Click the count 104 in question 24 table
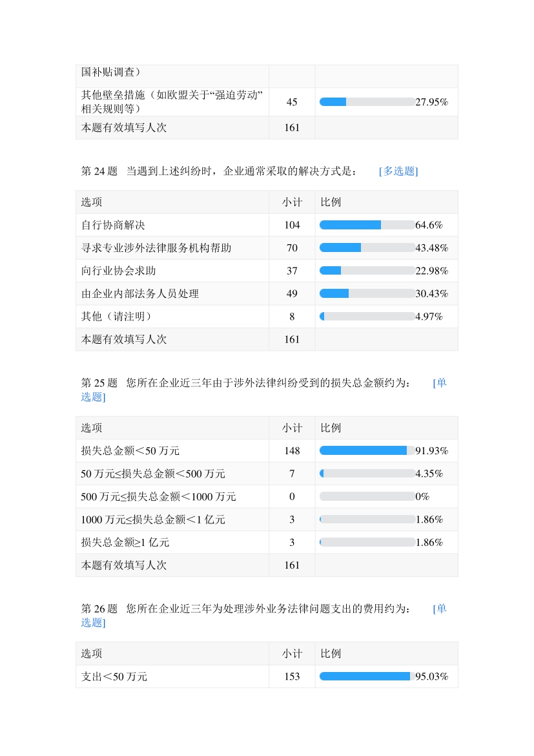 tap(292, 225)
